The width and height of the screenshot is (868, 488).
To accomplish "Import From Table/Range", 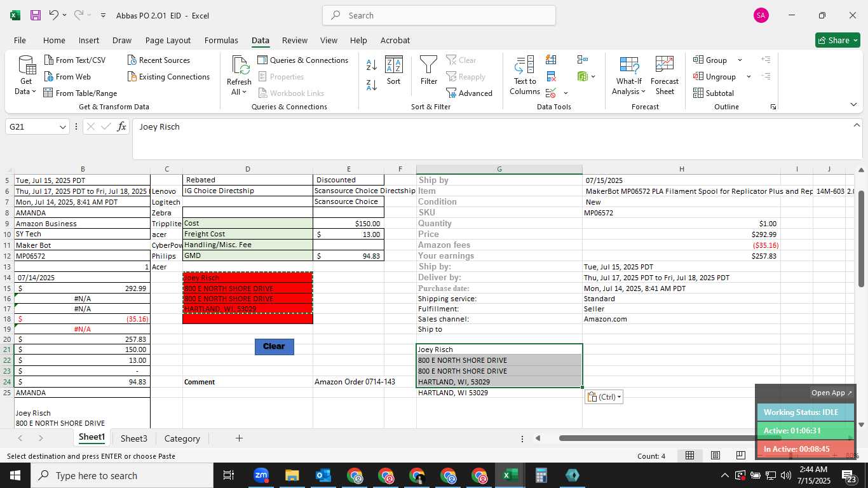I will click(81, 93).
